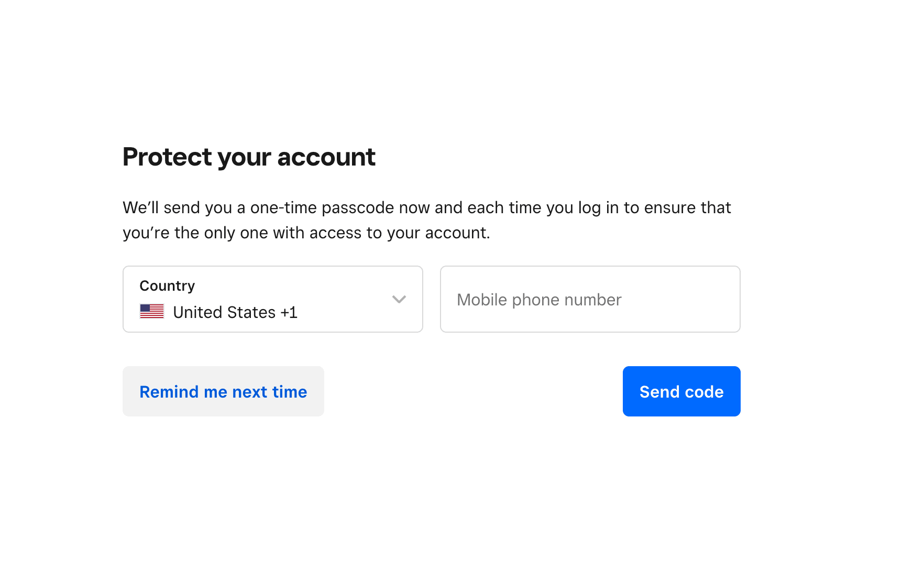Image resolution: width=924 pixels, height=571 pixels.
Task: Click the one-time passcode description text
Action: [x=426, y=220]
